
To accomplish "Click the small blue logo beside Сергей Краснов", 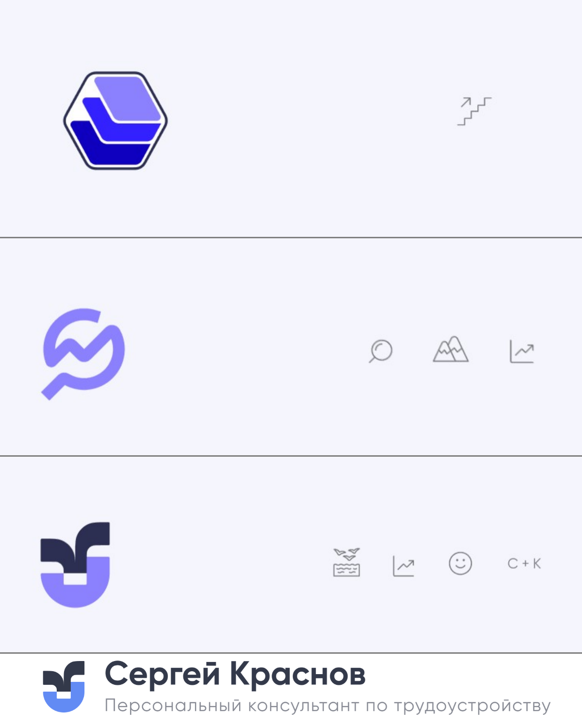I will click(x=64, y=686).
